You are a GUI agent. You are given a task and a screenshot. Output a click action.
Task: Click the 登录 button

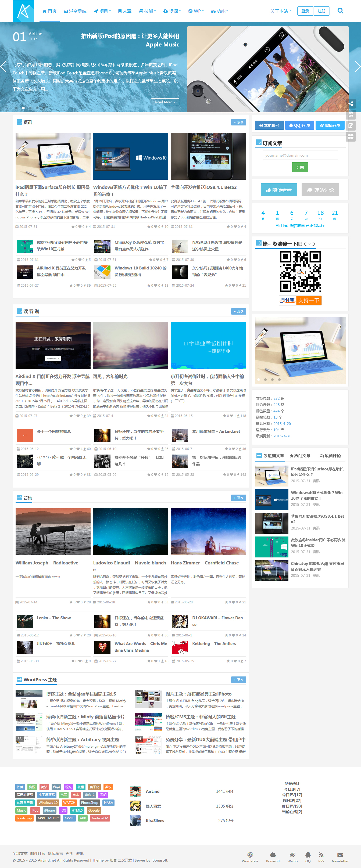[305, 11]
